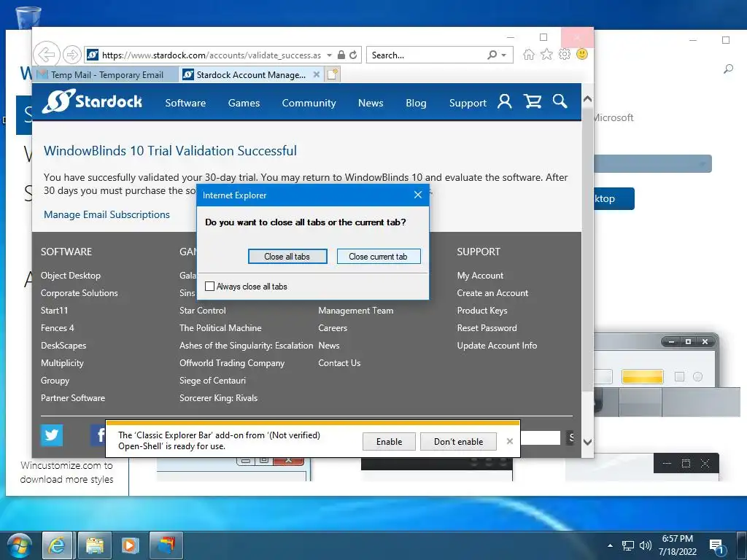
Task: Click blue dropdown in background window
Action: [653, 164]
